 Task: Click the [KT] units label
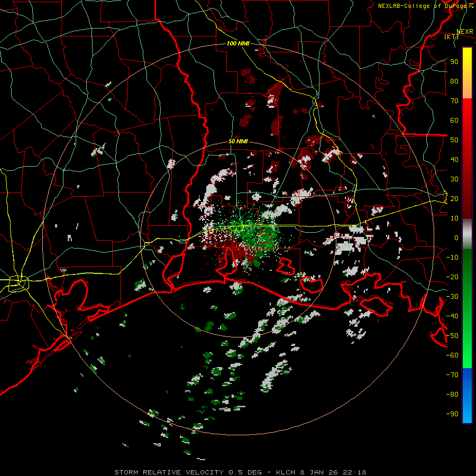[x=452, y=36]
